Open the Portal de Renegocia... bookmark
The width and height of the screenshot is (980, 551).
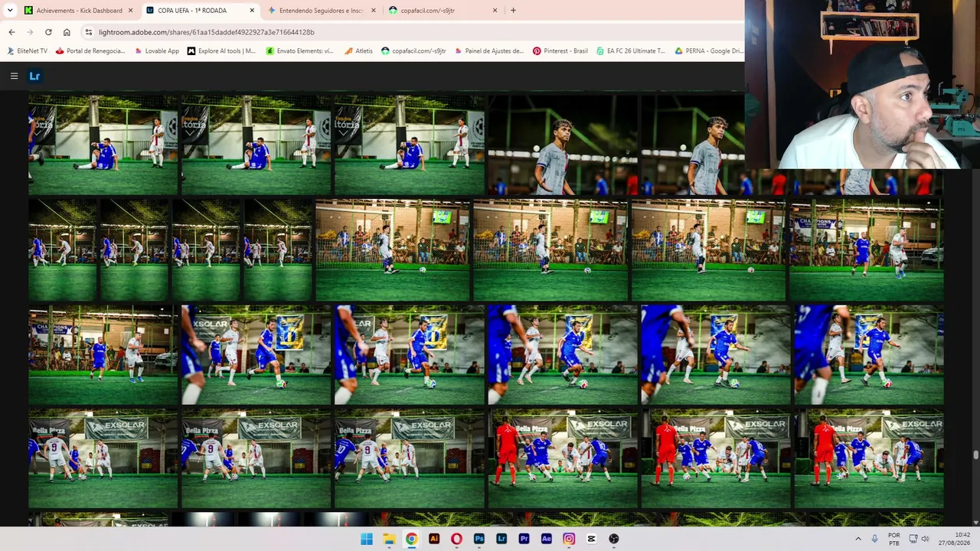[90, 51]
